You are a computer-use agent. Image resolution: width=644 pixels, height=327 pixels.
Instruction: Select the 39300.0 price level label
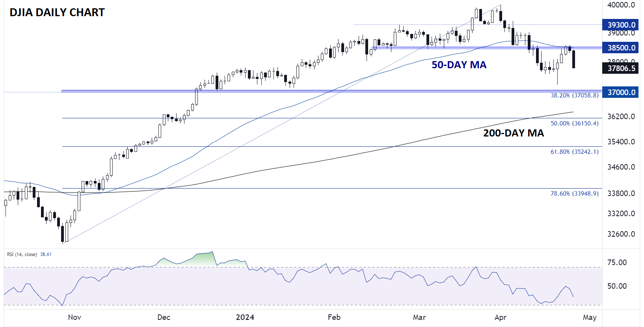(x=620, y=25)
